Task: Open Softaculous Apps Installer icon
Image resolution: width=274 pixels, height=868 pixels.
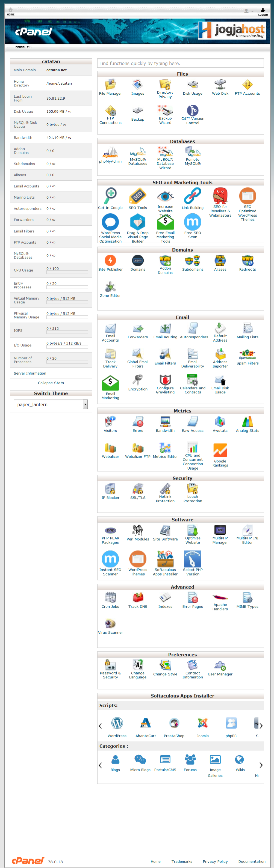Action: click(x=165, y=562)
